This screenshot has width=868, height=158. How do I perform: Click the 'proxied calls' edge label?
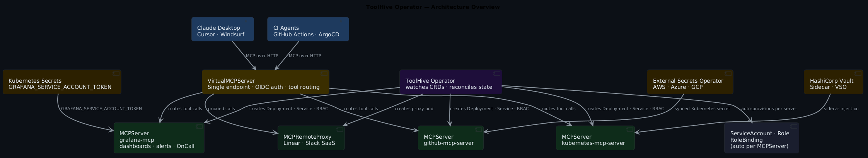click(222, 109)
